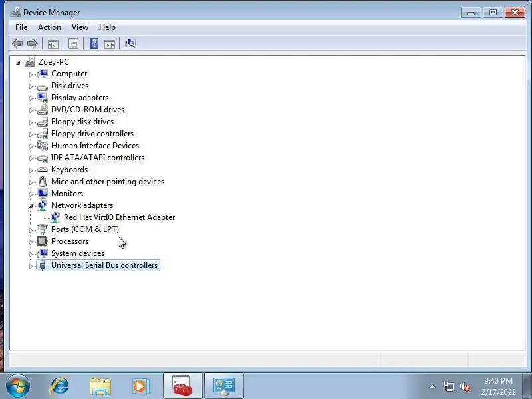This screenshot has width=532, height=399.
Task: Select Universal Serial Bus controllers label
Action: pyautogui.click(x=104, y=265)
